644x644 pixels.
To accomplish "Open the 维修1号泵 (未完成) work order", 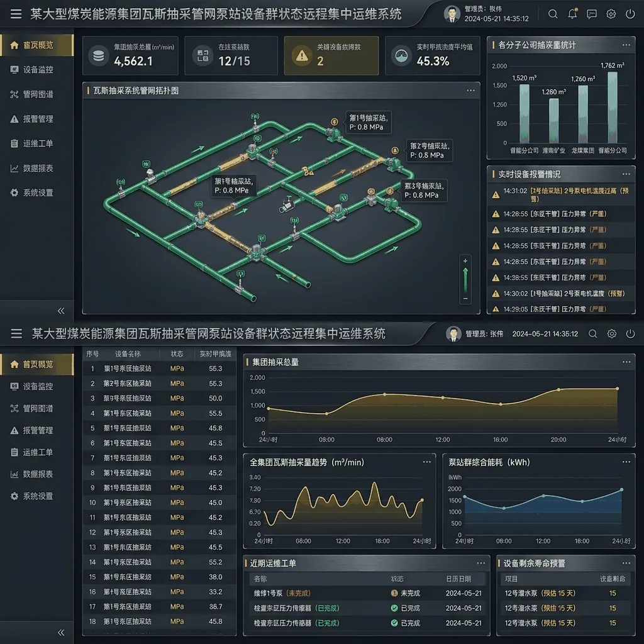I will [367, 593].
